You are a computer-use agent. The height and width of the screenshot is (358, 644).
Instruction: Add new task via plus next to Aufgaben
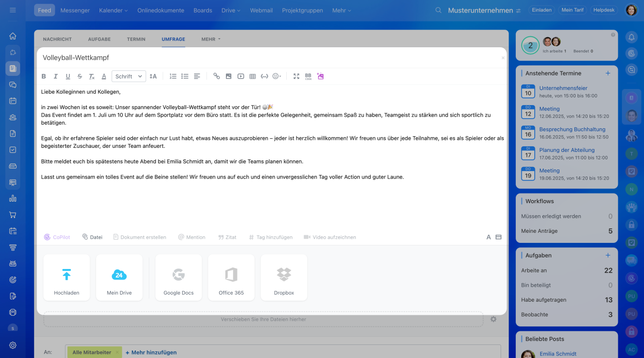pyautogui.click(x=608, y=255)
